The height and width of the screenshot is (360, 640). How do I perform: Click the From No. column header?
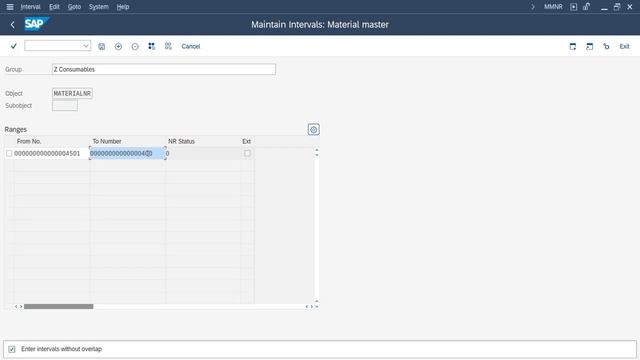point(29,141)
